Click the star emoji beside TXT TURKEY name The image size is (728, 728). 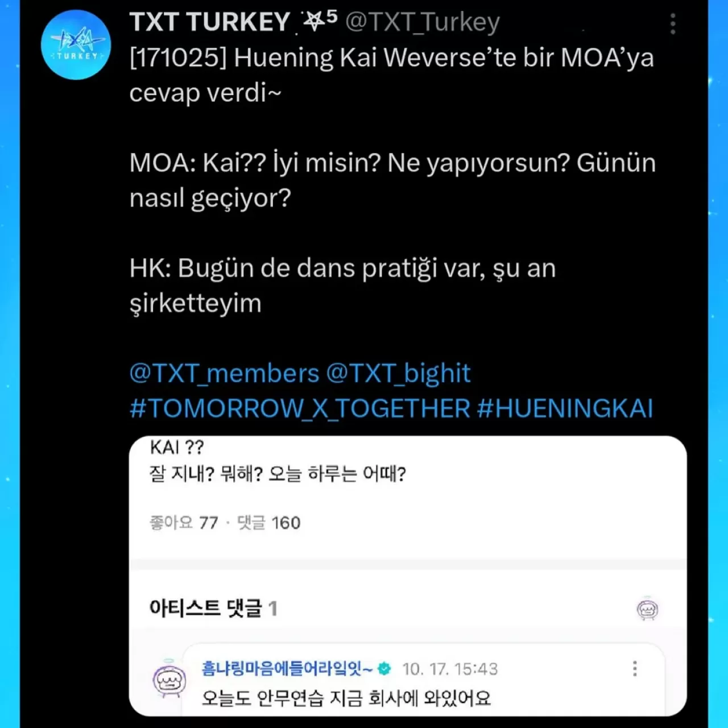click(x=313, y=22)
